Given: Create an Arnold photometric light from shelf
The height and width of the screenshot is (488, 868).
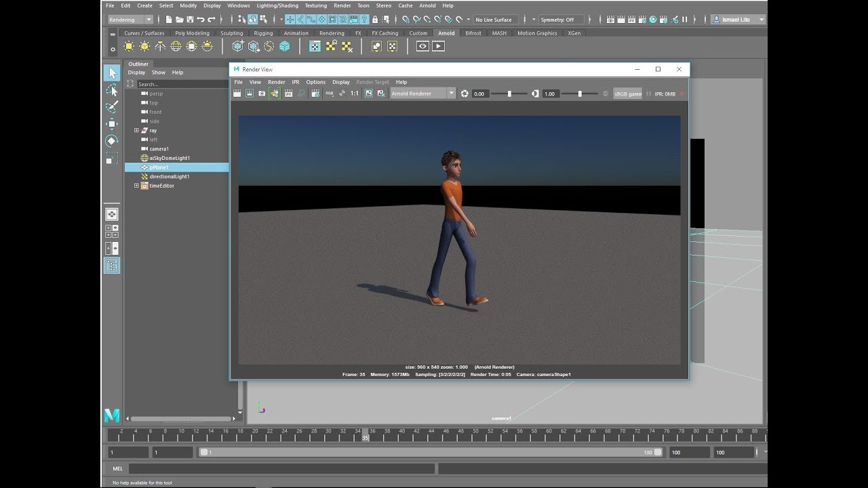Looking at the screenshot, I should point(160,46).
